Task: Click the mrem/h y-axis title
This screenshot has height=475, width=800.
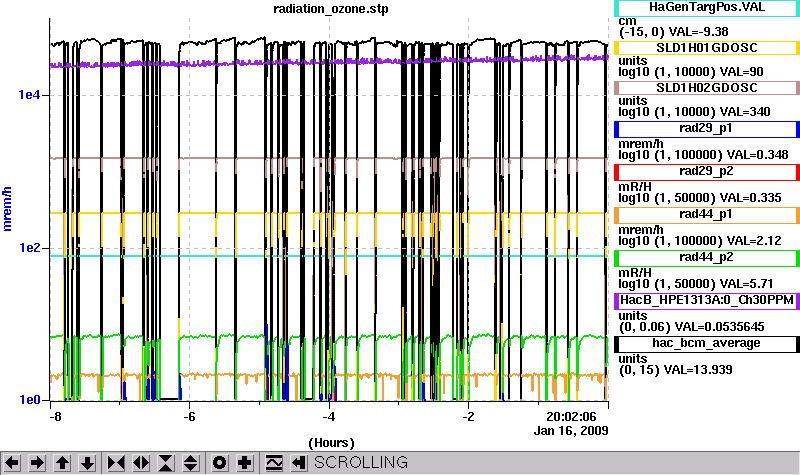Action: coord(7,209)
